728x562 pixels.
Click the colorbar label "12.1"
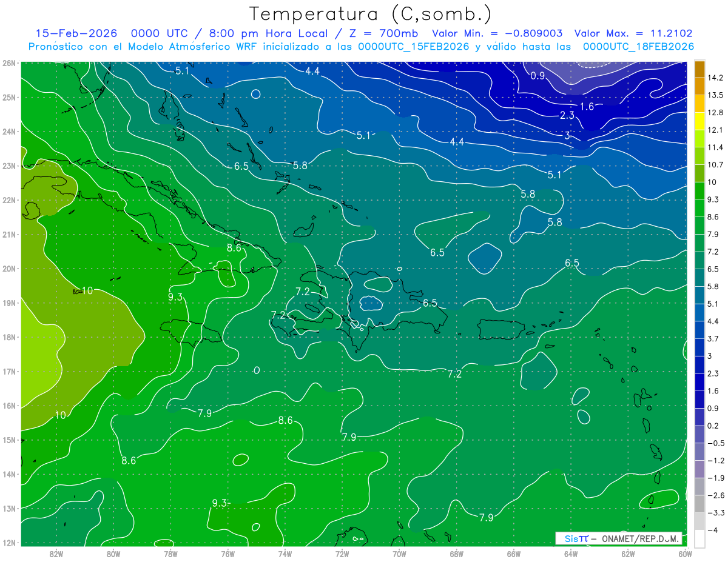(715, 130)
